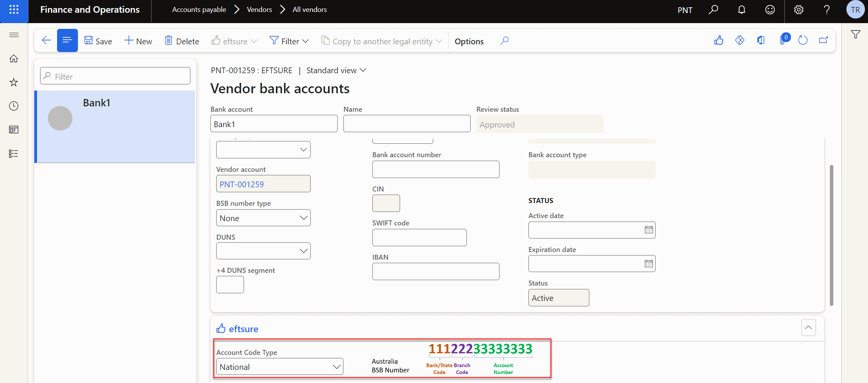
Task: Open the PNT-001259 vendor account link
Action: coord(242,185)
